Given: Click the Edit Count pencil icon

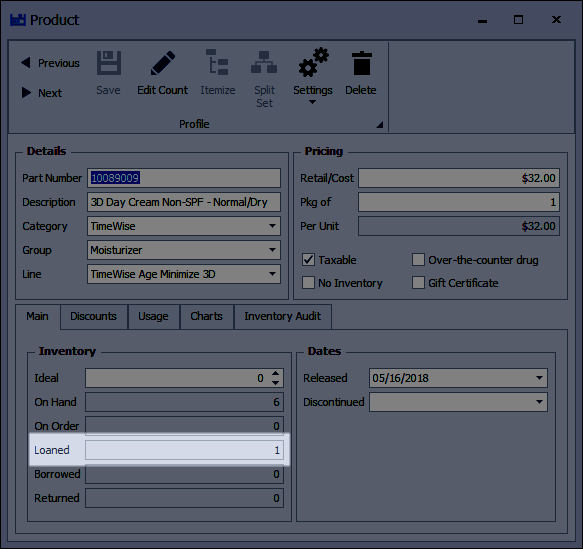Looking at the screenshot, I should 162,63.
